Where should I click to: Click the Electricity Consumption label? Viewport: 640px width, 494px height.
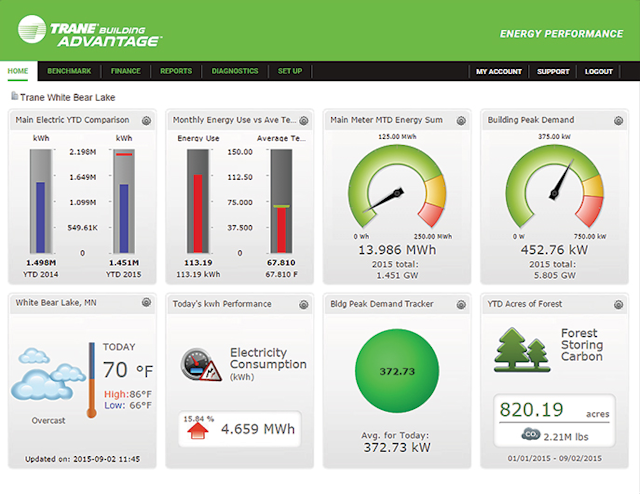[x=268, y=358]
